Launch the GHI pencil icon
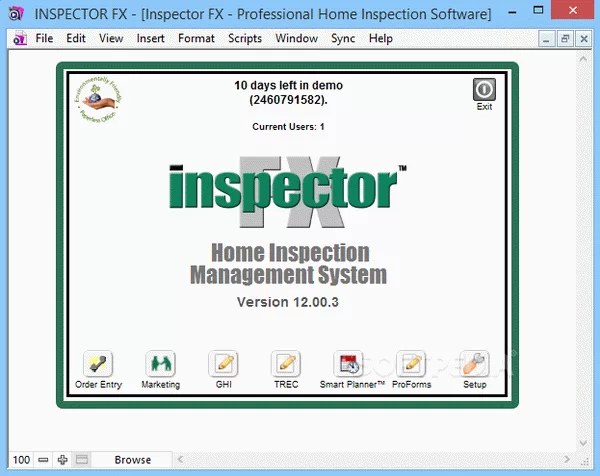The width and height of the screenshot is (600, 476). click(223, 364)
